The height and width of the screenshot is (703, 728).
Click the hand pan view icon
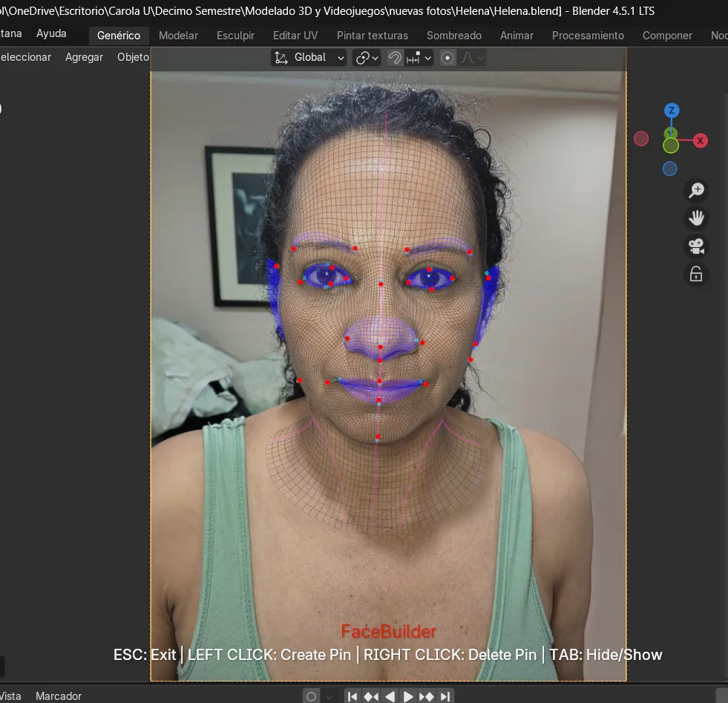coord(696,218)
